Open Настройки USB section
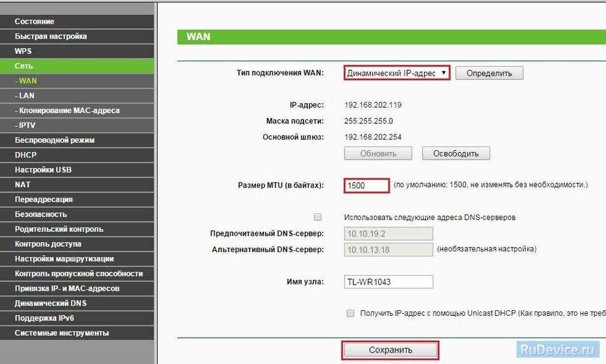Image resolution: width=606 pixels, height=364 pixels. 77,169
